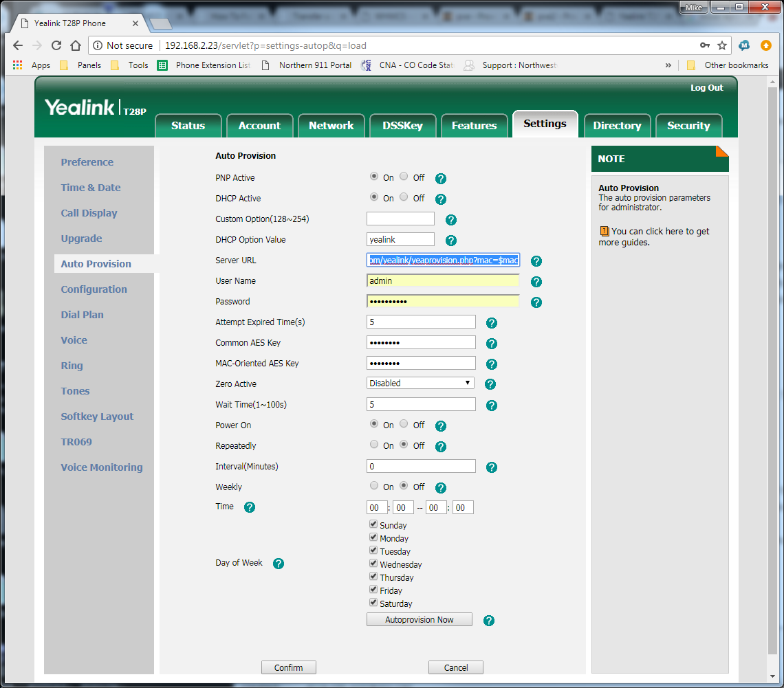Open help for Interval(Minutes)
The height and width of the screenshot is (688, 784).
click(492, 467)
